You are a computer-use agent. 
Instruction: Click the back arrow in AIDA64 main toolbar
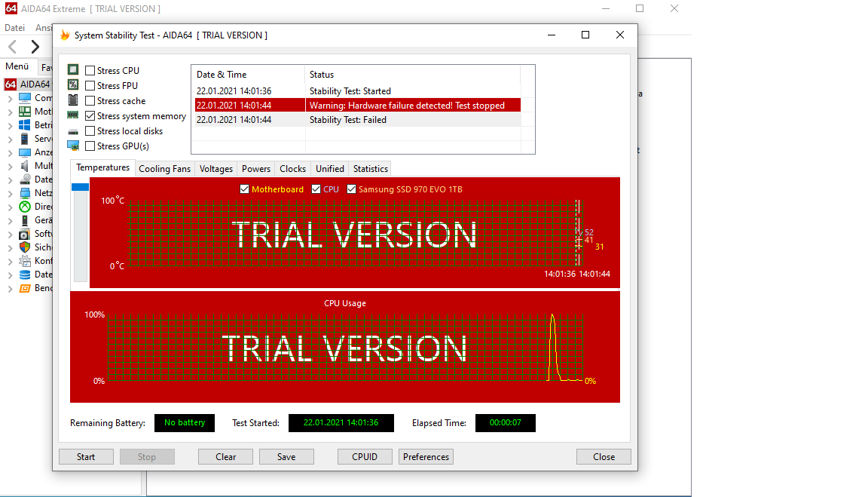(13, 47)
